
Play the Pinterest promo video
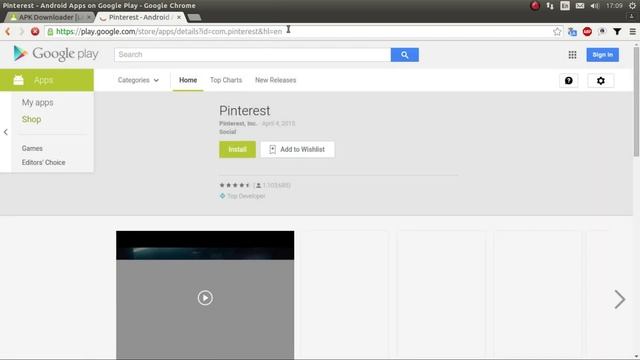pyautogui.click(x=205, y=298)
